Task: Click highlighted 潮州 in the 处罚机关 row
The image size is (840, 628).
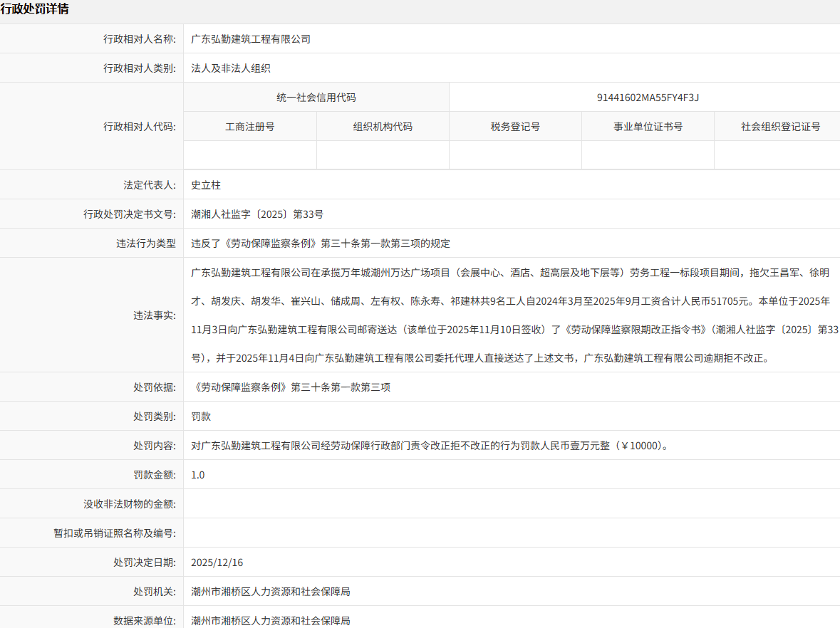Action: [x=201, y=592]
